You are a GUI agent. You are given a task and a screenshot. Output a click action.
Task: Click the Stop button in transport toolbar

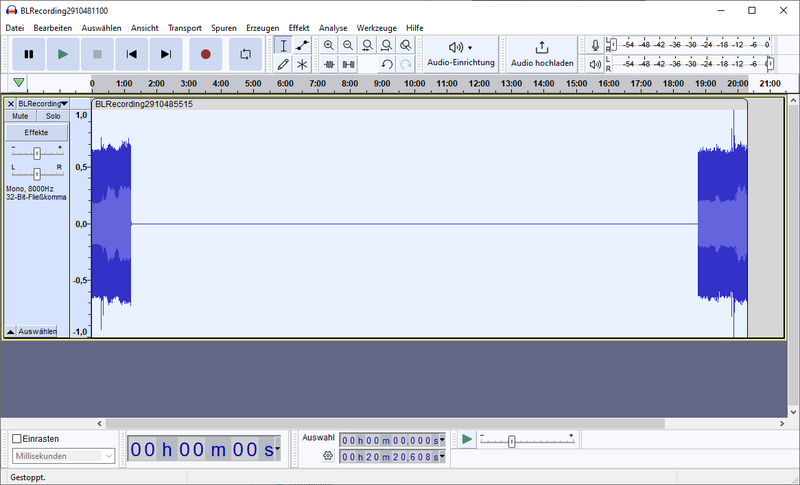coord(97,54)
